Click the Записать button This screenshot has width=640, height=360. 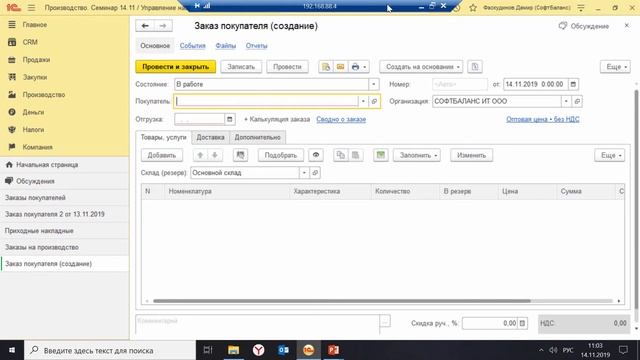pos(241,67)
